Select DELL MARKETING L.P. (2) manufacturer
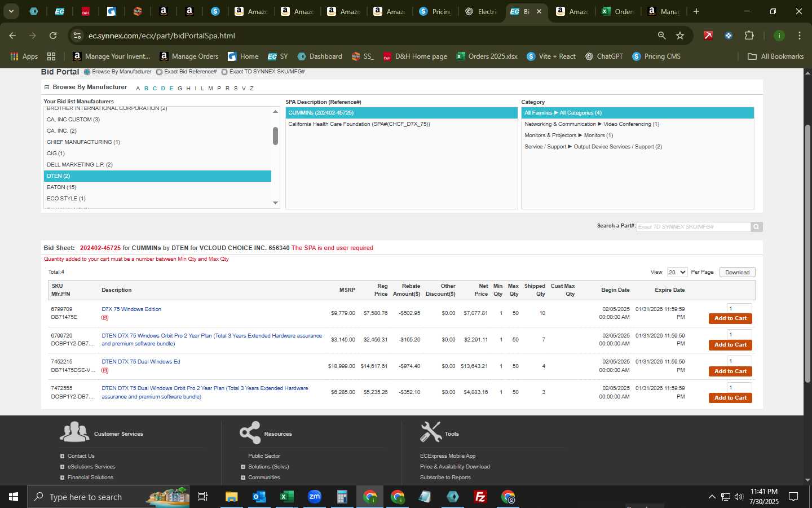The height and width of the screenshot is (508, 812). click(157, 165)
